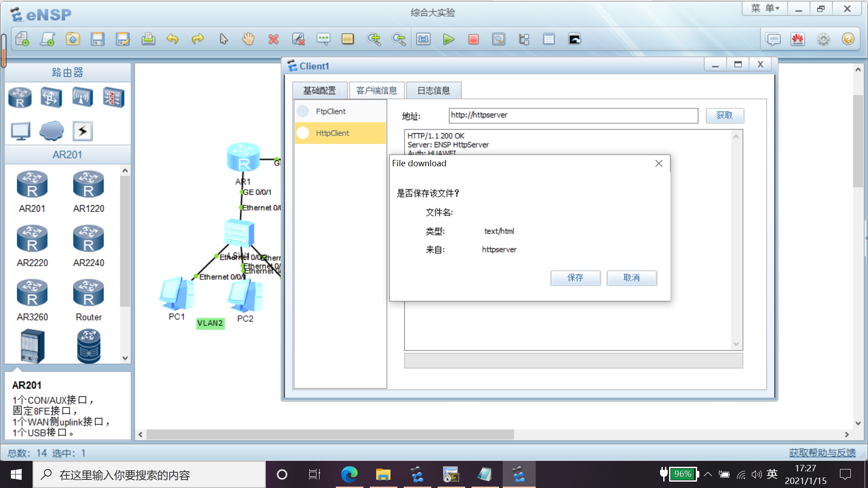Select the hand pan tool

click(248, 39)
